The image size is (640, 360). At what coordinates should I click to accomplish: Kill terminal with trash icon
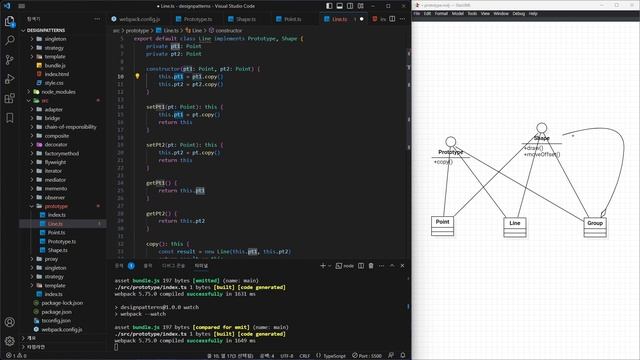[x=371, y=266]
